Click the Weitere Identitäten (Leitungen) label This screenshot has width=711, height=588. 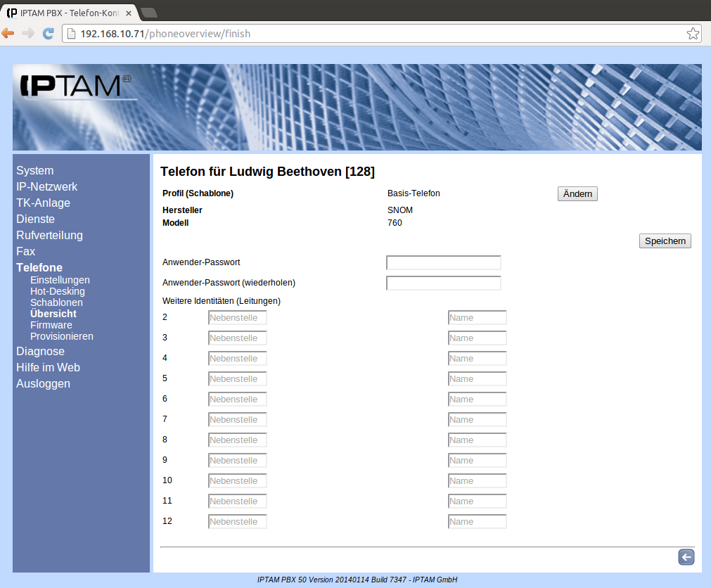[222, 301]
